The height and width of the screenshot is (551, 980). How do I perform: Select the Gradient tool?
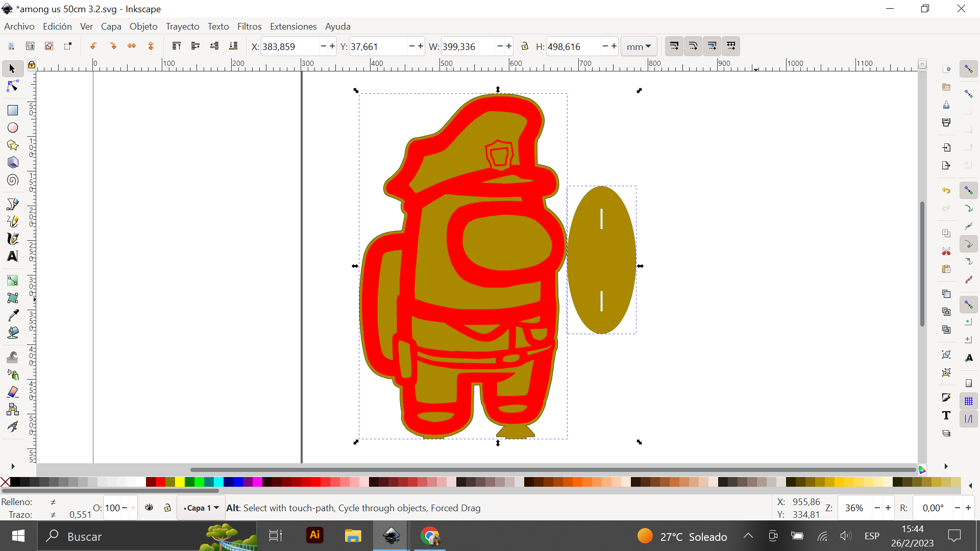click(x=13, y=281)
